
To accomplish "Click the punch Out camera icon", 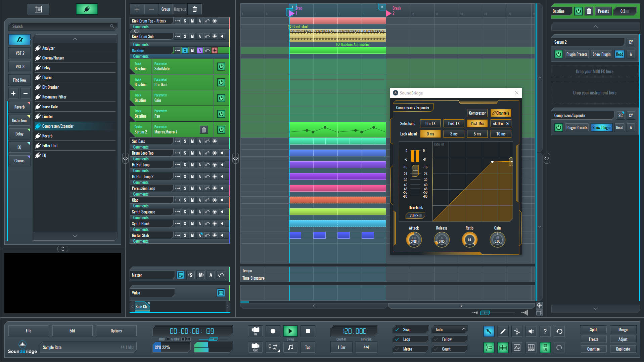I will [255, 347].
